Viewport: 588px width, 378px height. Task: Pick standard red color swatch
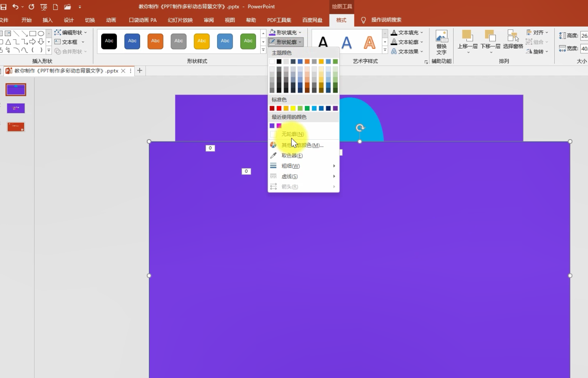279,108
